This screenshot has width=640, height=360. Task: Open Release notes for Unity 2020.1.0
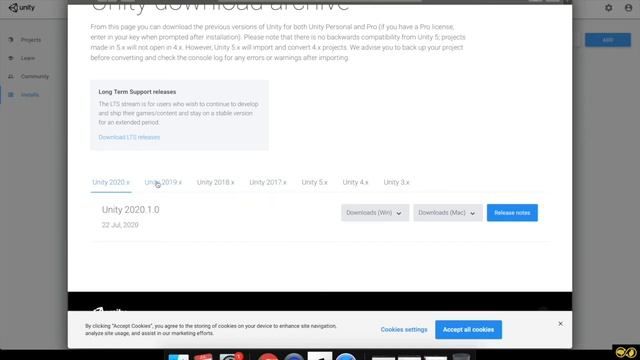512,213
